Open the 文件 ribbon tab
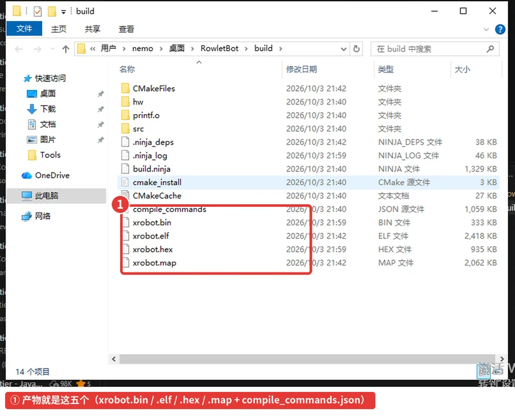Image resolution: width=515 pixels, height=420 pixels. pyautogui.click(x=24, y=29)
